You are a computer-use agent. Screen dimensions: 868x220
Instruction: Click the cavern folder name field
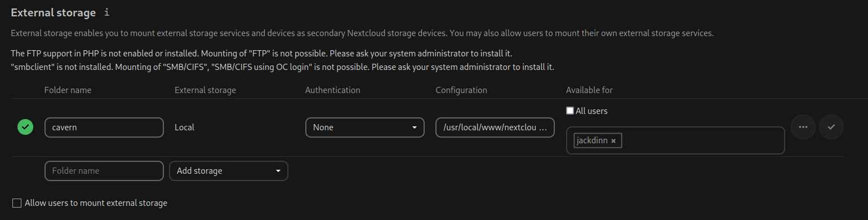point(104,127)
